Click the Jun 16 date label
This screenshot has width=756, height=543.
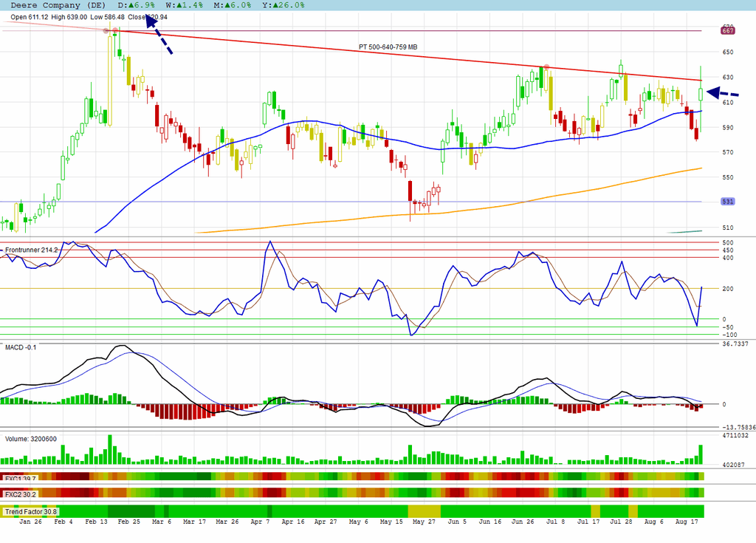pyautogui.click(x=490, y=522)
